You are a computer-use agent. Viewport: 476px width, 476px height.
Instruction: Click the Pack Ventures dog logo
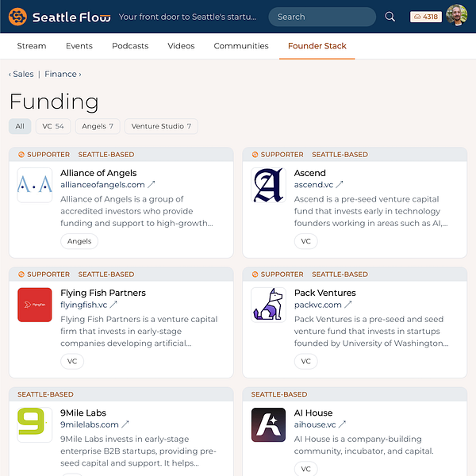(x=268, y=305)
